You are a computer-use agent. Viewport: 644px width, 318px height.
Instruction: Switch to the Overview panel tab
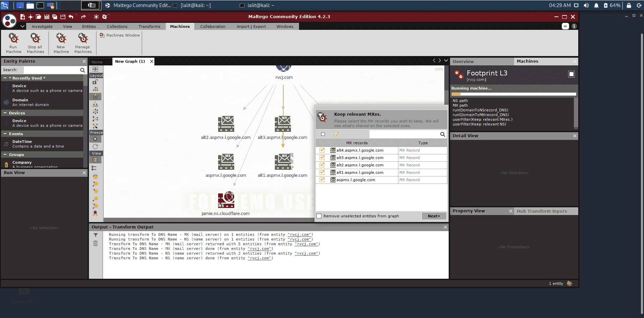(482, 61)
